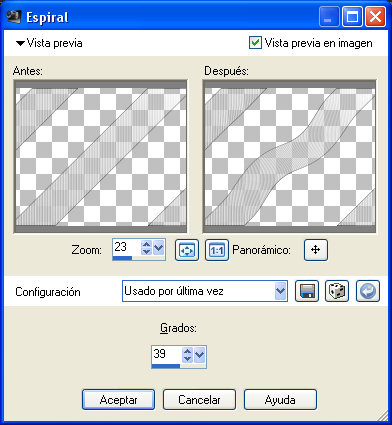Increase the Grados value with up arrow

pos(188,351)
